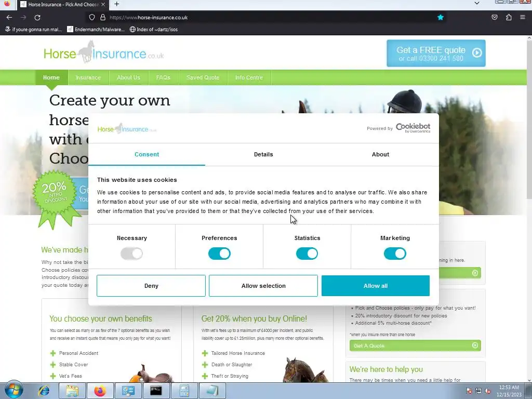Click 'Personal Accident' benefit item
Screen dimensions: 532x399
pos(78,353)
